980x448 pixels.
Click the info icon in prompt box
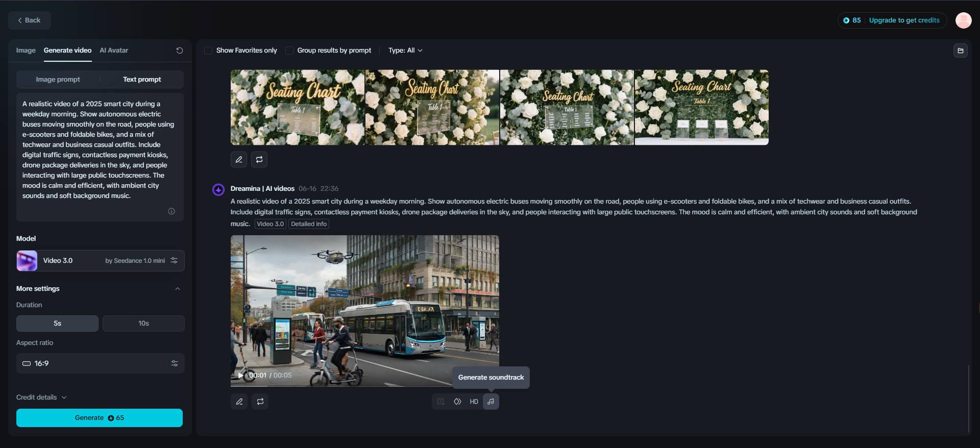click(x=171, y=211)
